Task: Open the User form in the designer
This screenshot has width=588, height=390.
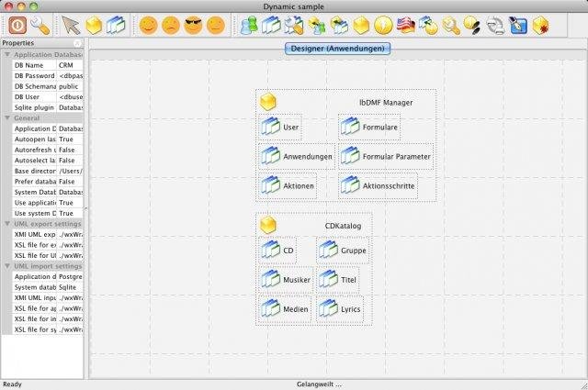Action: click(279, 127)
